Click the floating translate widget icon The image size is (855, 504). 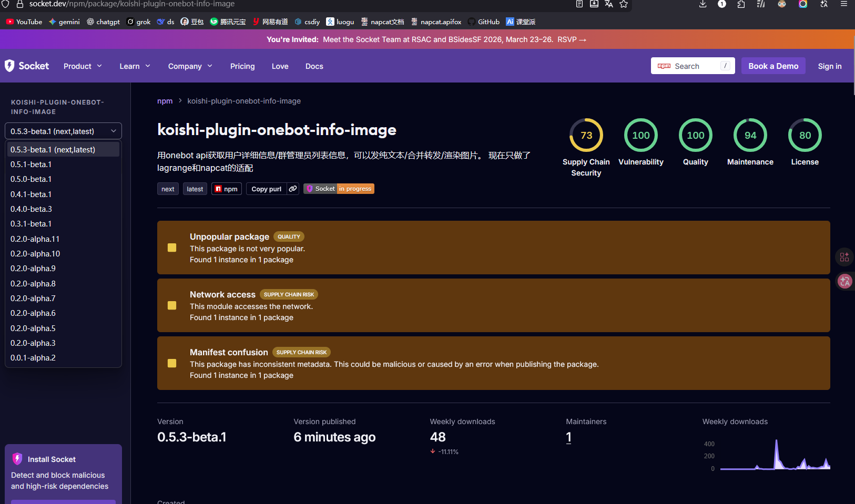[x=844, y=282]
